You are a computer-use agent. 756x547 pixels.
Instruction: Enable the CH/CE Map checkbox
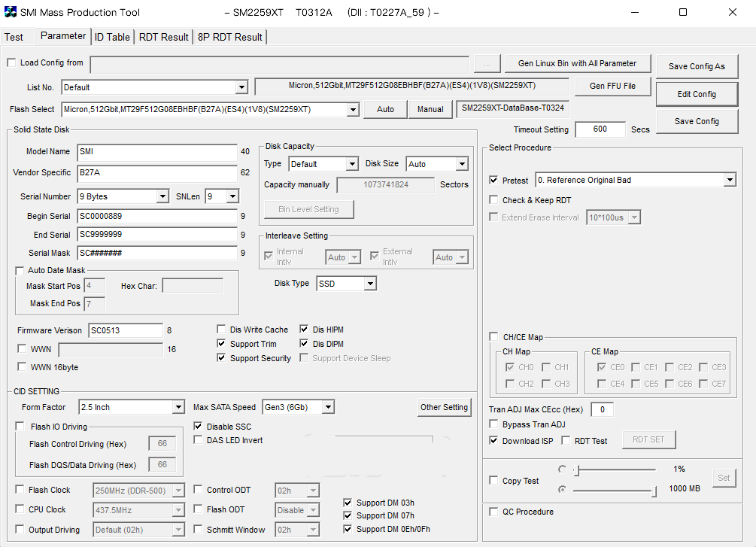point(493,336)
